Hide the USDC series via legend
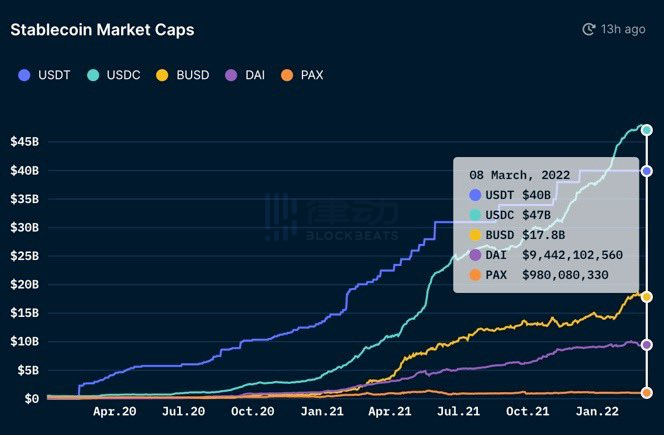The image size is (664, 435). tap(111, 75)
